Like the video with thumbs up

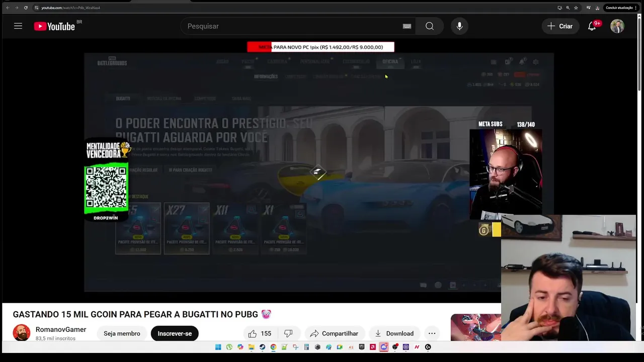pyautogui.click(x=260, y=333)
